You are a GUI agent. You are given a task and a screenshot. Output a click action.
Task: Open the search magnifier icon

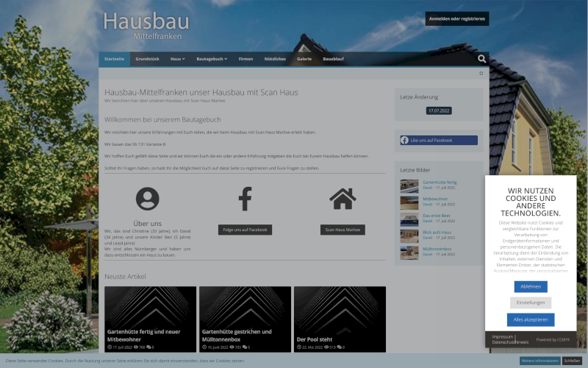[x=482, y=59]
